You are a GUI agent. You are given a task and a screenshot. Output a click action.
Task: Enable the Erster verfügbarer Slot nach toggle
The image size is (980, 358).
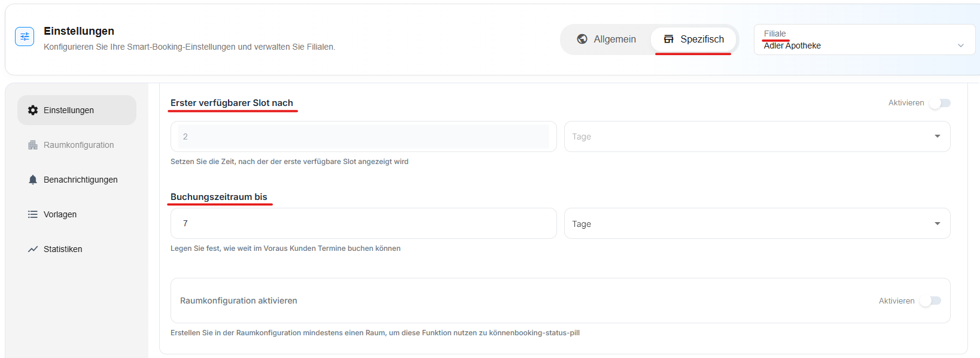pos(940,103)
